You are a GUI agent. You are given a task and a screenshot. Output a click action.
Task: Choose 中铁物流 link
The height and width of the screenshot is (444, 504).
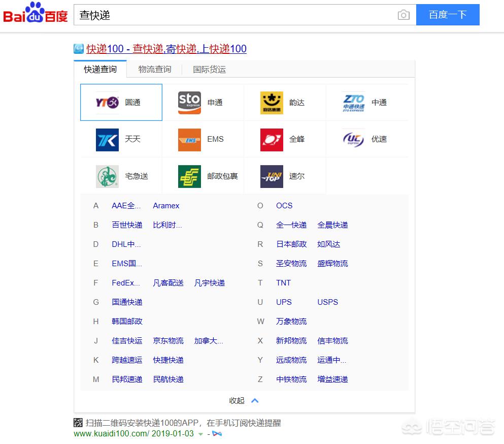click(x=291, y=379)
